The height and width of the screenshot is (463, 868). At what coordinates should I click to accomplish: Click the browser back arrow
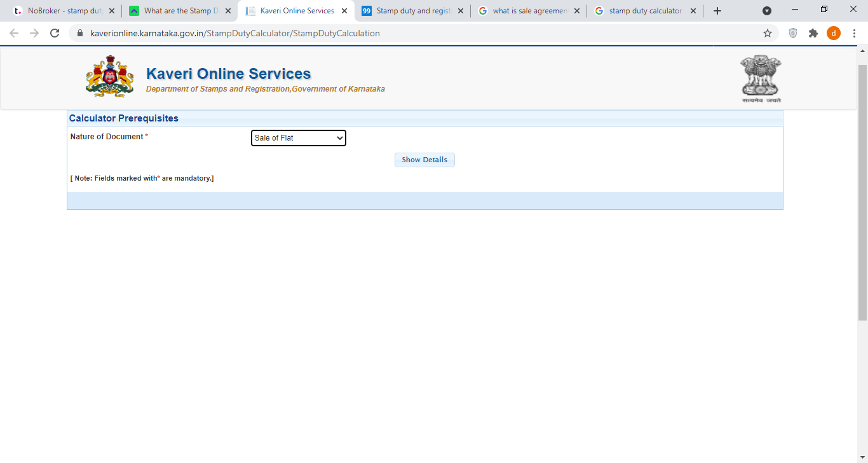(14, 33)
